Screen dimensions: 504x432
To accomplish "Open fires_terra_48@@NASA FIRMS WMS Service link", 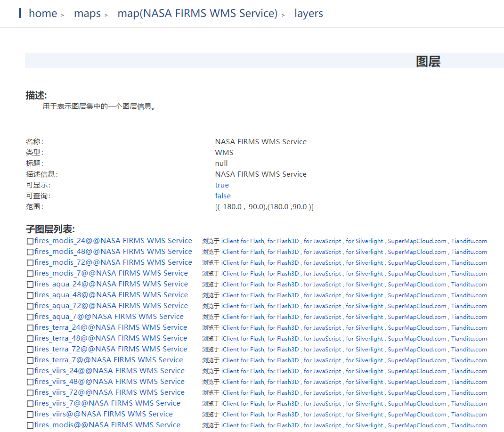I will (111, 338).
